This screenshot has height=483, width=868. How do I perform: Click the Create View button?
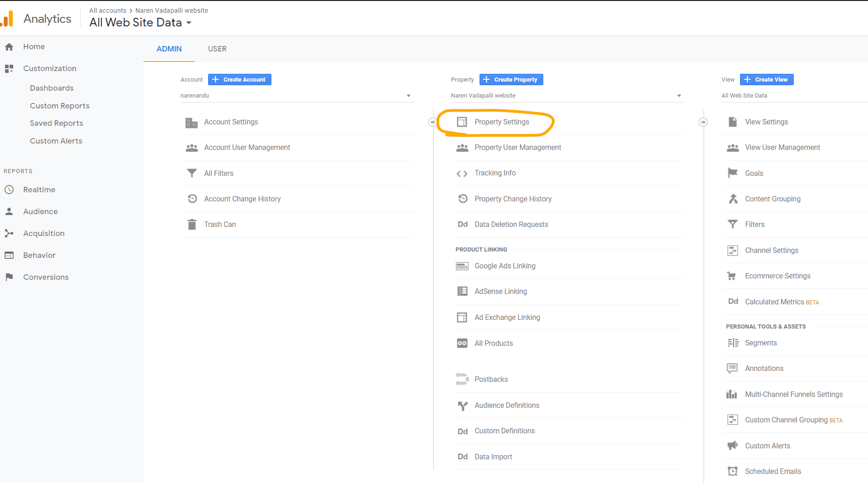pos(767,79)
